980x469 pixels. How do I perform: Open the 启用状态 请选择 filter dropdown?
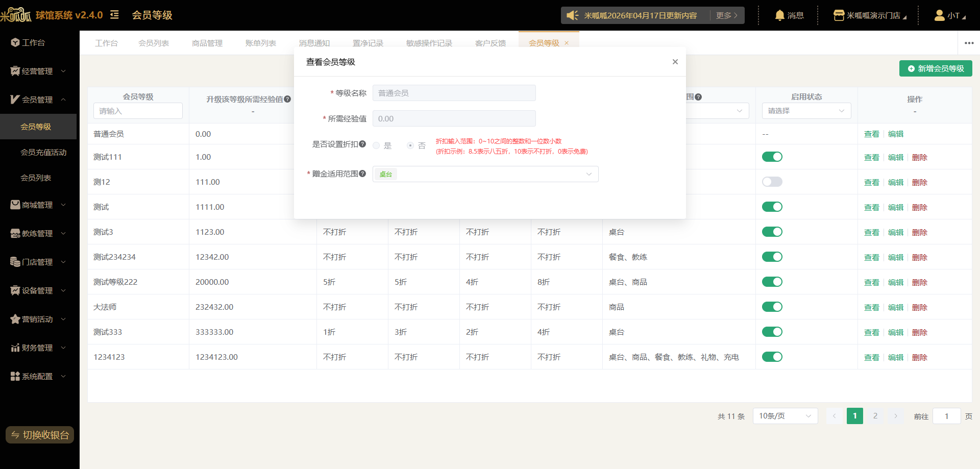click(x=806, y=111)
